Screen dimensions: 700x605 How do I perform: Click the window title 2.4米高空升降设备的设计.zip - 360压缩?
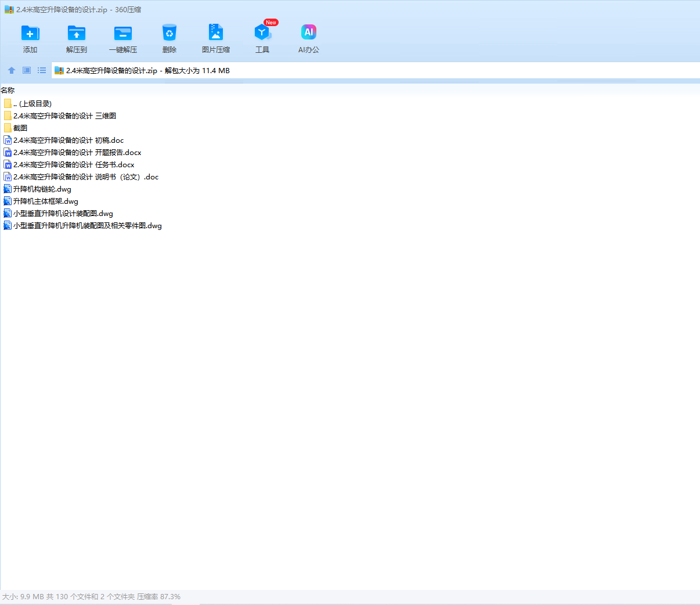(x=78, y=10)
